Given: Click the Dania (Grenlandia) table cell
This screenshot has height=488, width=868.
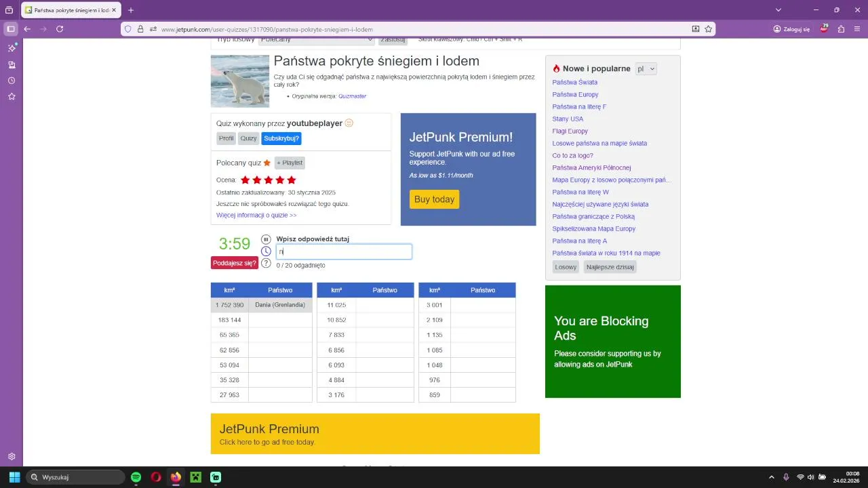Looking at the screenshot, I should coord(280,305).
